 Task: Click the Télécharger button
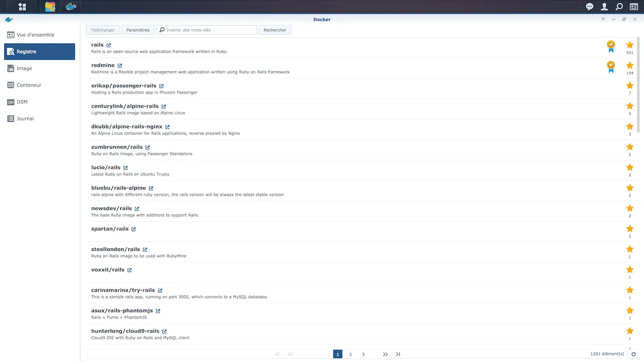pyautogui.click(x=103, y=30)
